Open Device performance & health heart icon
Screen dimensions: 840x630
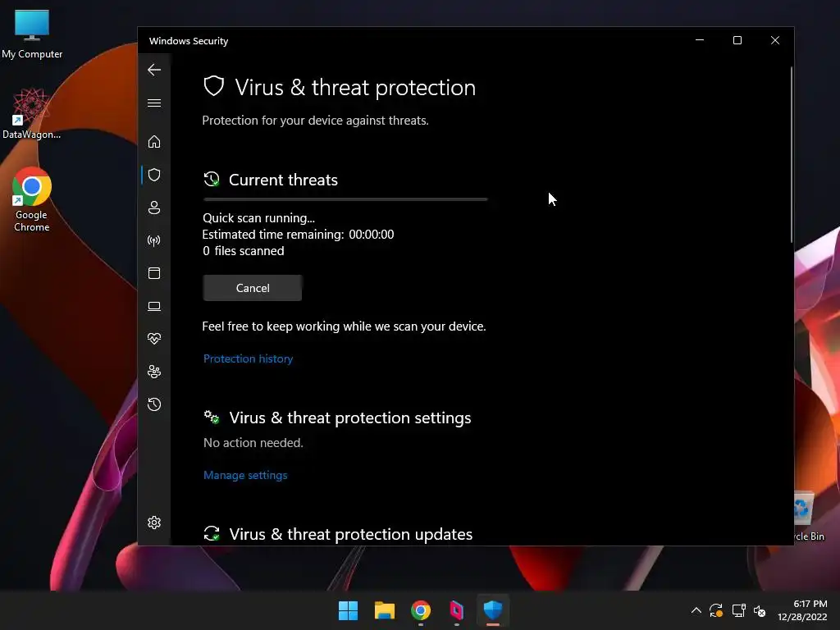tap(154, 339)
